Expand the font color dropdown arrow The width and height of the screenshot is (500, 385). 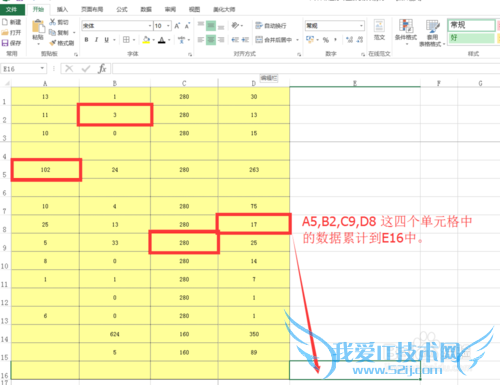(169, 40)
